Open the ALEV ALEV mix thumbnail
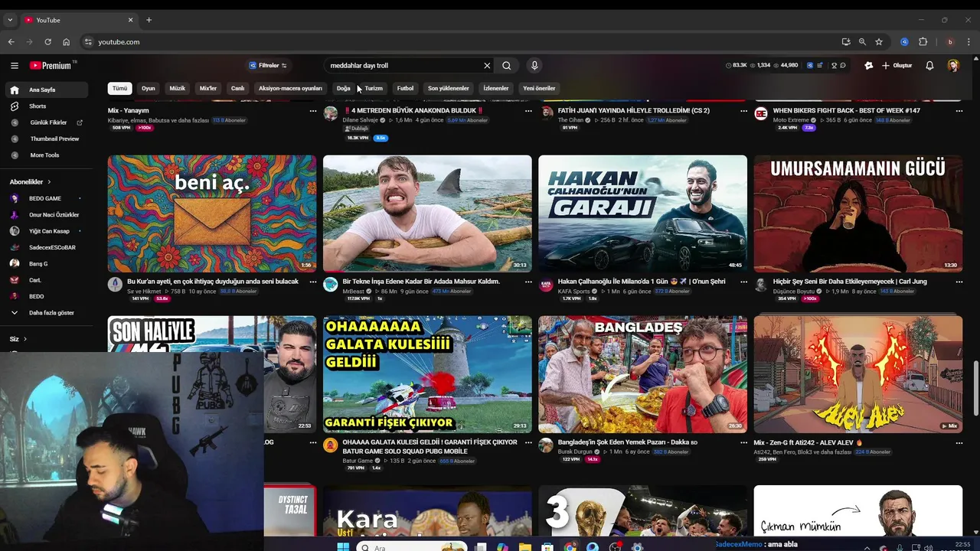Image resolution: width=980 pixels, height=551 pixels. coord(858,374)
